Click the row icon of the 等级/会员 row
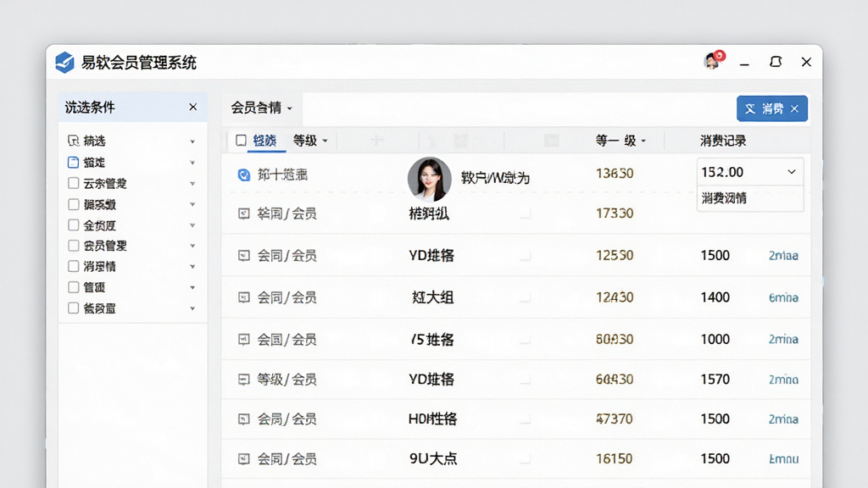 pos(243,380)
